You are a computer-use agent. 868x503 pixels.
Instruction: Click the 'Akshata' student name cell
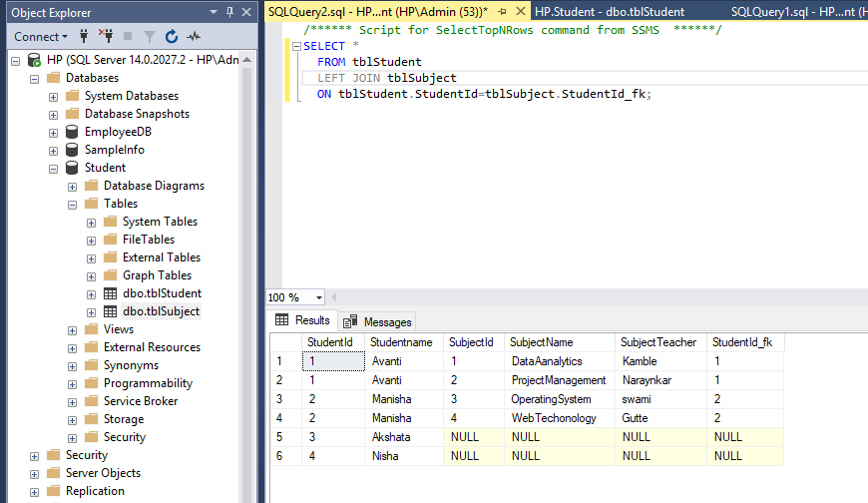pyautogui.click(x=403, y=437)
